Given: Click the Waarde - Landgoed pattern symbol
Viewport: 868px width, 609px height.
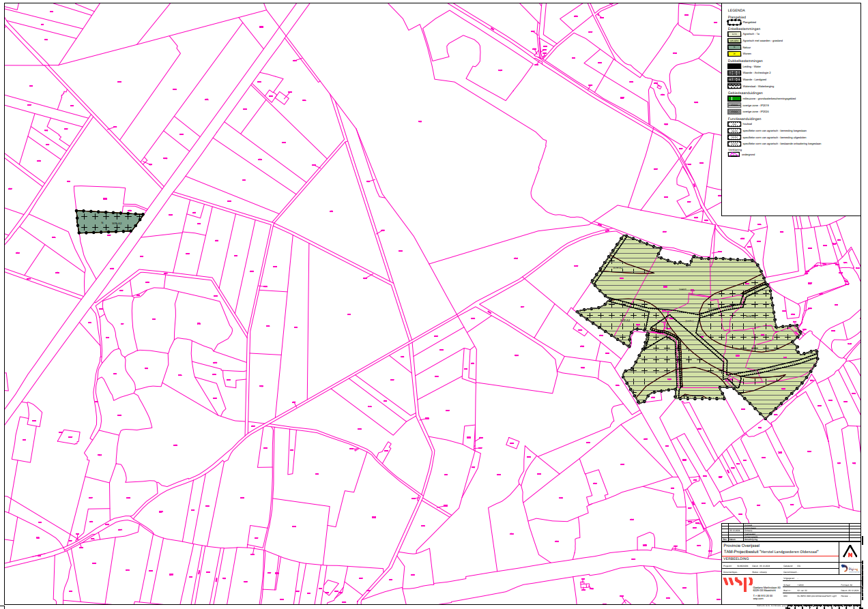Looking at the screenshot, I should click(x=734, y=79).
